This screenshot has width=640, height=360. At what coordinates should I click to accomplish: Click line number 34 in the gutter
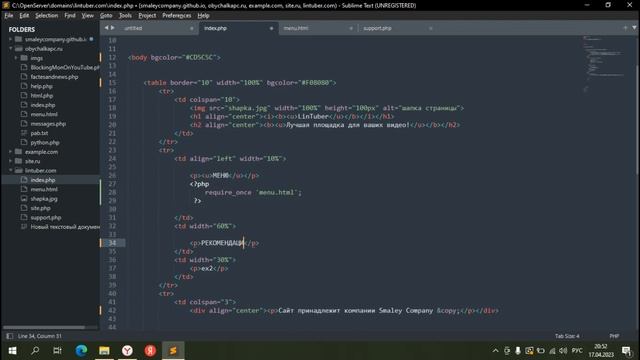click(112, 243)
